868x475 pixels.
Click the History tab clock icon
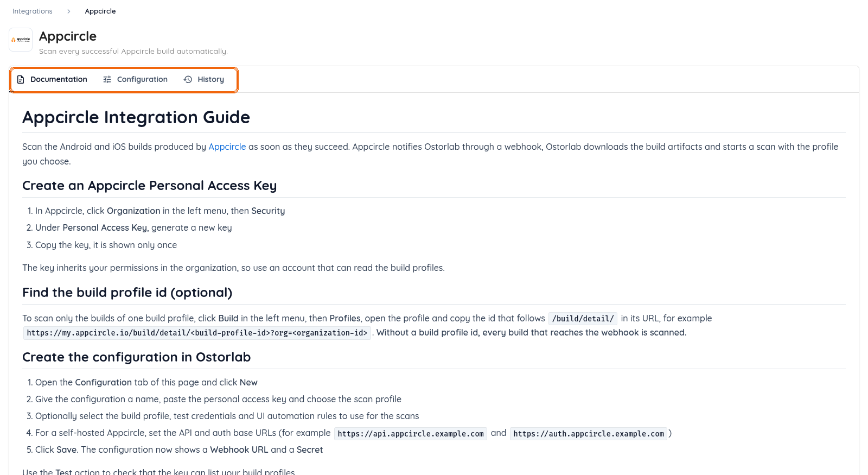click(x=188, y=80)
